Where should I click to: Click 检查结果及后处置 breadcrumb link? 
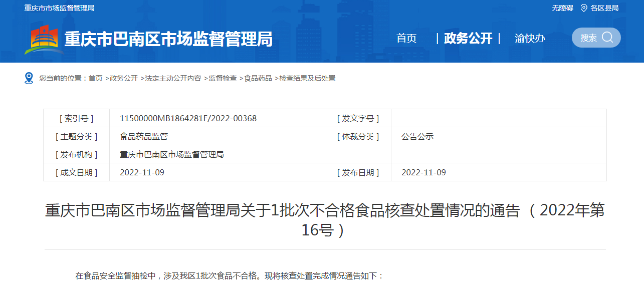coord(307,78)
